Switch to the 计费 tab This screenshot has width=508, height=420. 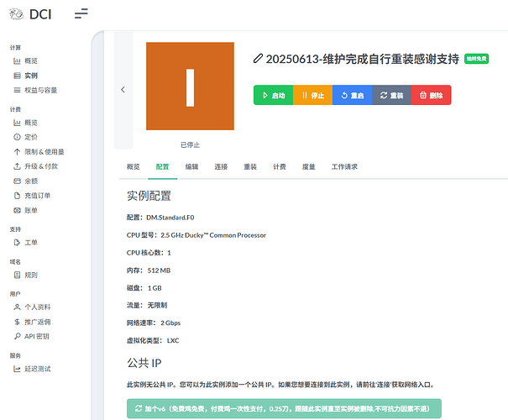pos(280,166)
